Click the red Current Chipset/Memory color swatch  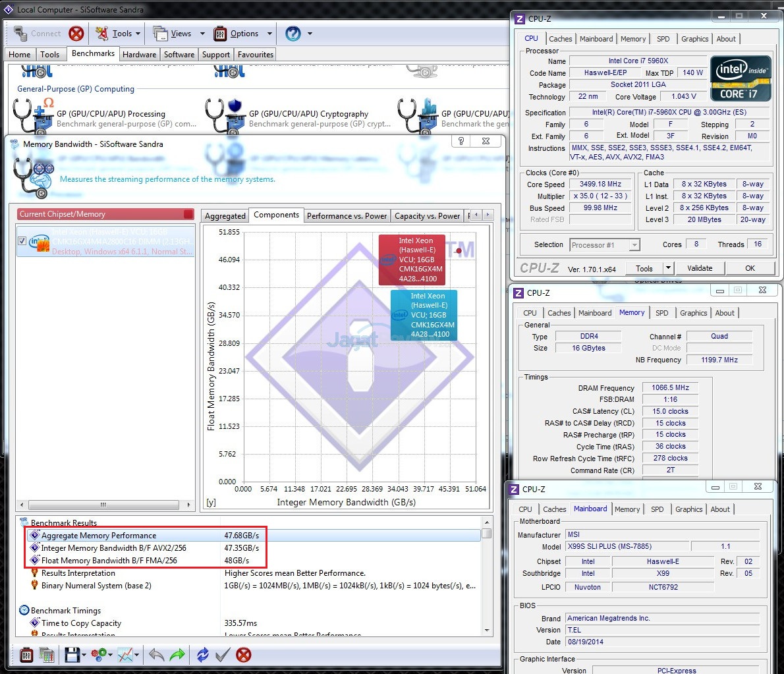[x=188, y=214]
